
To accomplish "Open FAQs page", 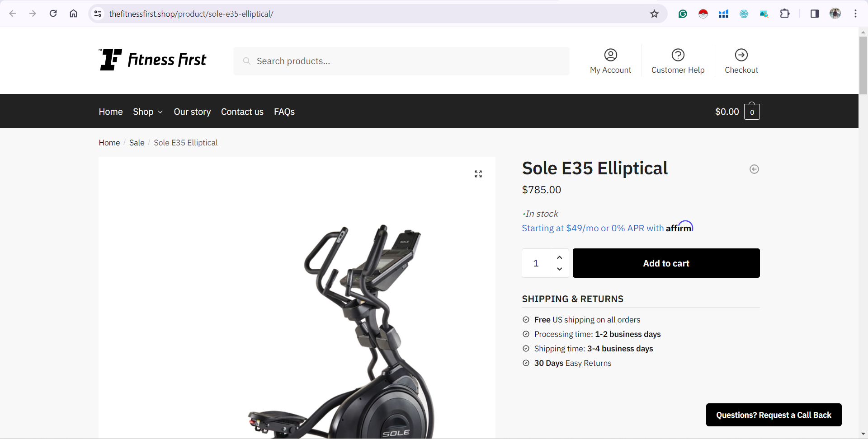I will (284, 112).
